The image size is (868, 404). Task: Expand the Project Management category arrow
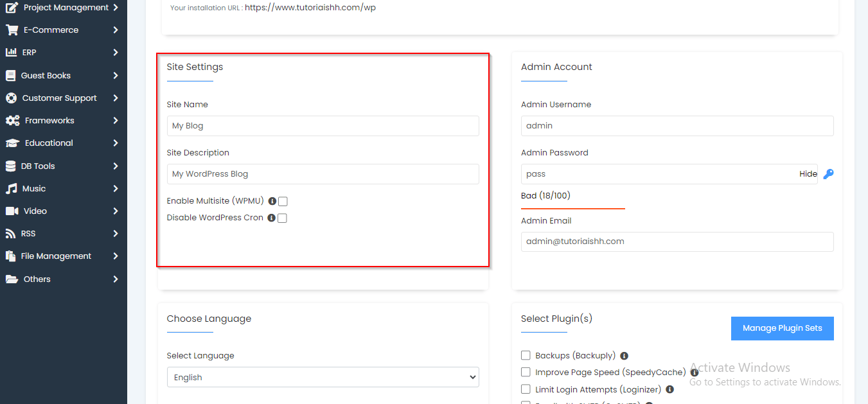(x=116, y=8)
